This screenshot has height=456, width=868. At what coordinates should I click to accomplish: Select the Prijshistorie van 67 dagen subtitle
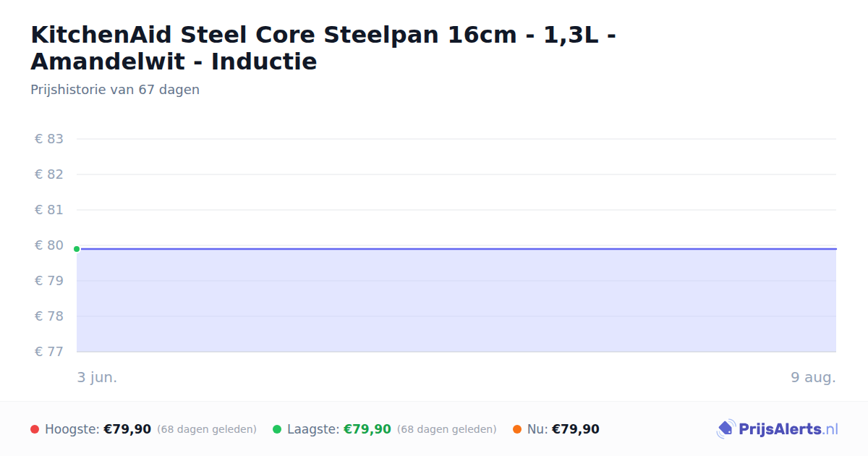(x=115, y=90)
